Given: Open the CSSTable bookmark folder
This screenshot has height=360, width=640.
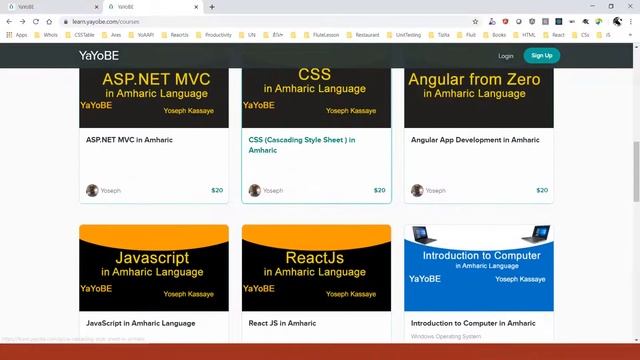Looking at the screenshot, I should [80, 35].
